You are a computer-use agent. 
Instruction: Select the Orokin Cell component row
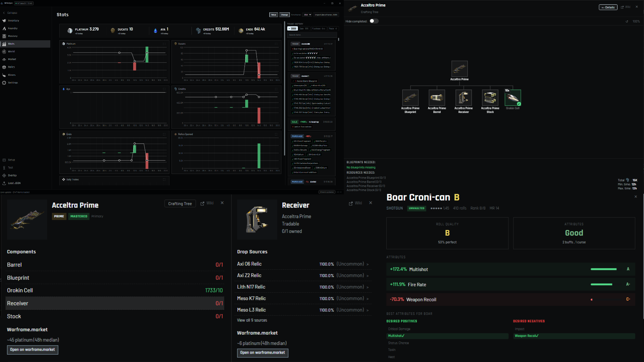115,291
